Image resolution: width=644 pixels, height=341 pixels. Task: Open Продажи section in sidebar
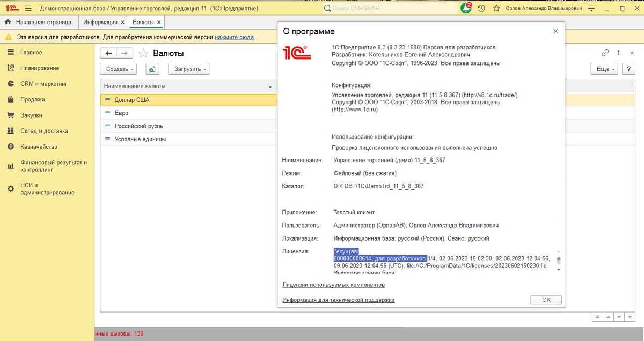47,99
